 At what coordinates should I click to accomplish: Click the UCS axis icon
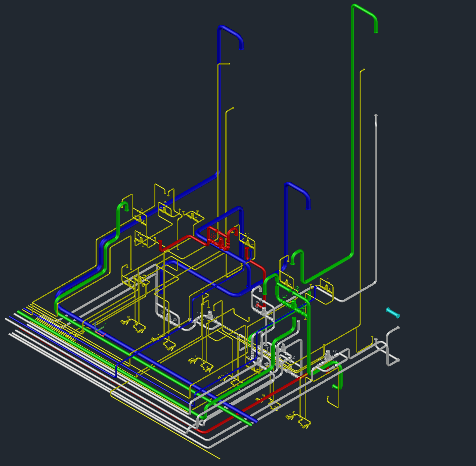100,328
